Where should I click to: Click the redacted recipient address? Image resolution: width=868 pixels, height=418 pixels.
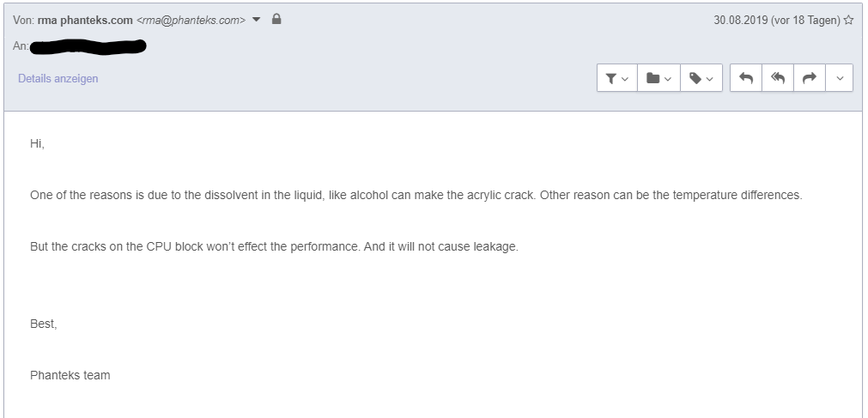coord(88,45)
